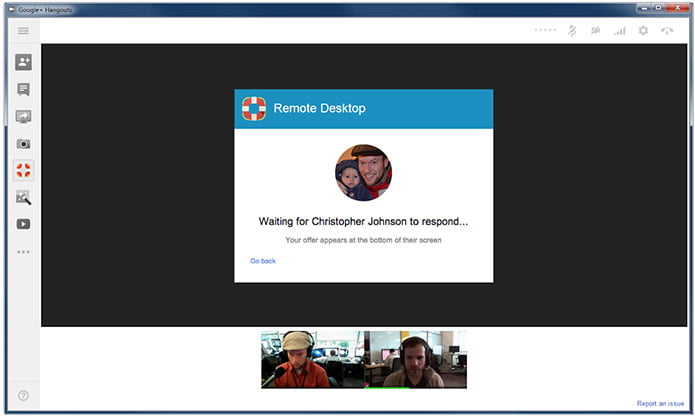Click the 'Waiting for Christopher Johnson to respond...' text
Viewport: 695px width, 417px height.
pyautogui.click(x=363, y=221)
